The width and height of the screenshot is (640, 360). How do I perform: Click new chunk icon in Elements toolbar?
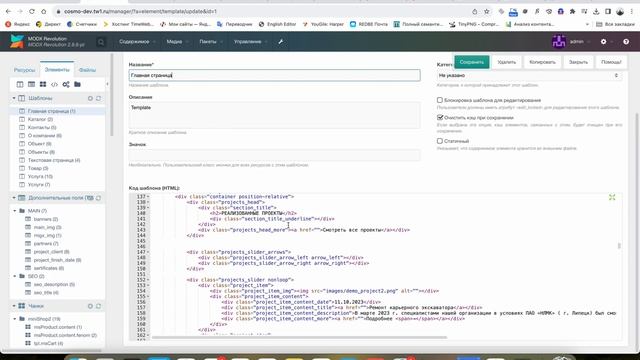pyautogui.click(x=43, y=84)
